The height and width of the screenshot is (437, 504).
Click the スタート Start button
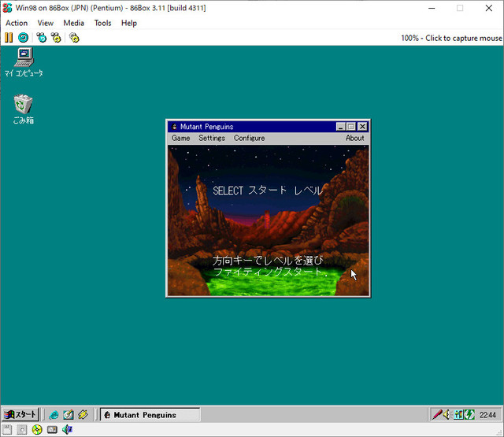pyautogui.click(x=20, y=415)
